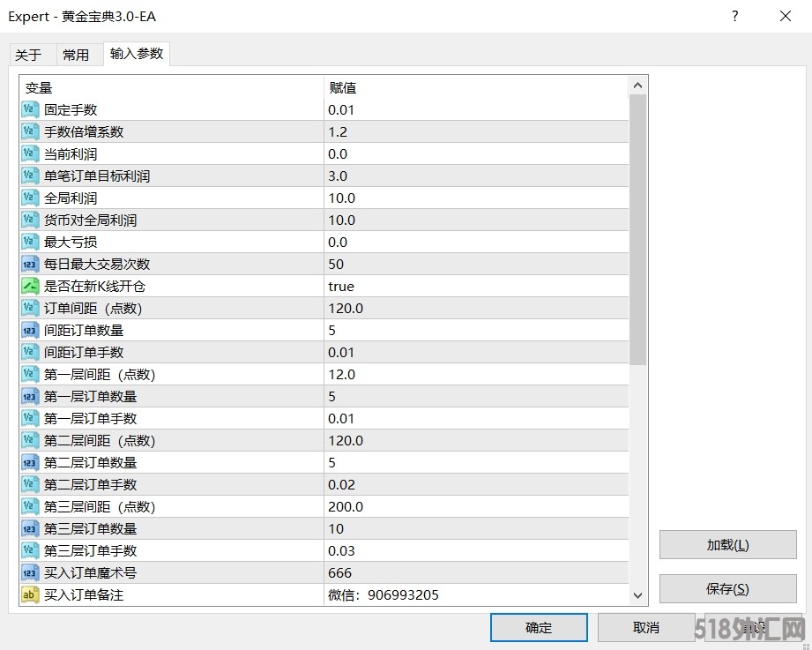Select the 当前利润 variable name
This screenshot has width=812, height=650.
[71, 154]
